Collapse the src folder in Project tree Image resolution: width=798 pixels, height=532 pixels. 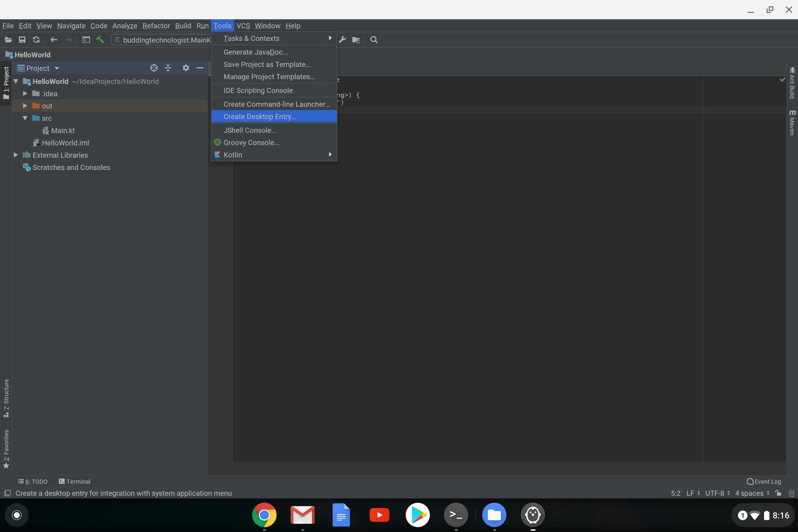24,118
